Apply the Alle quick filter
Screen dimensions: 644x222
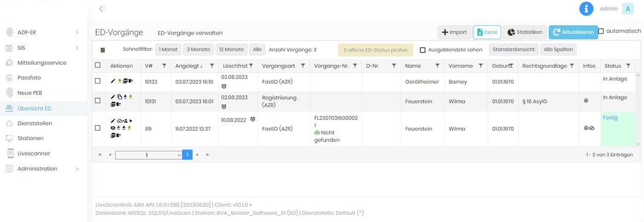[x=257, y=50]
